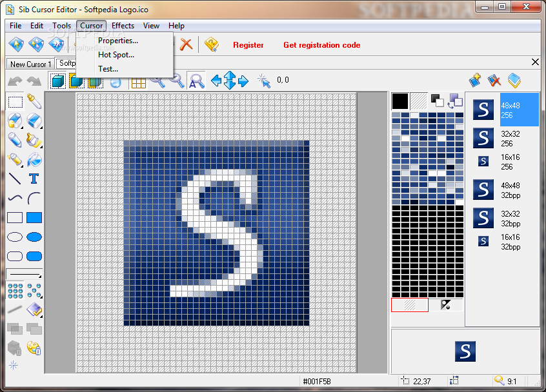Open the File menu
Viewport: 546px width, 392px height.
point(15,26)
